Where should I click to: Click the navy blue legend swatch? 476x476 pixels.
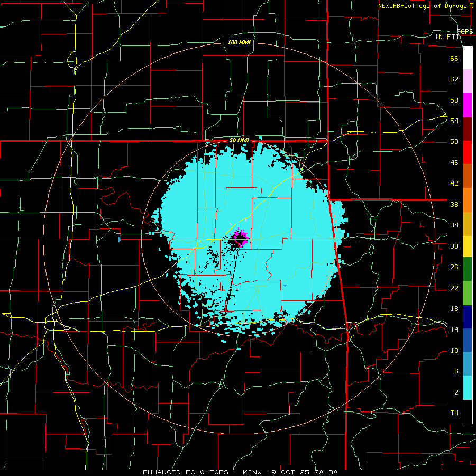tap(467, 317)
